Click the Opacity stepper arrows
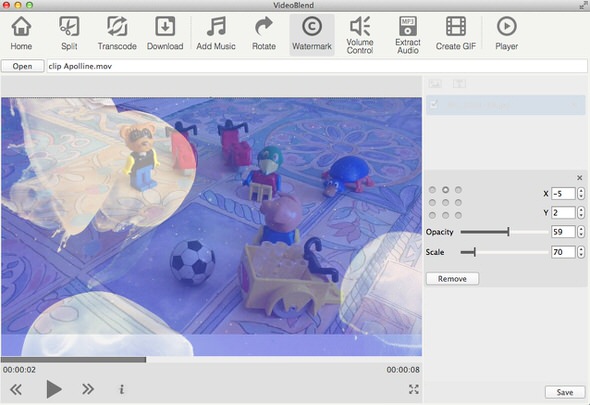This screenshot has width=590, height=405. tap(581, 232)
